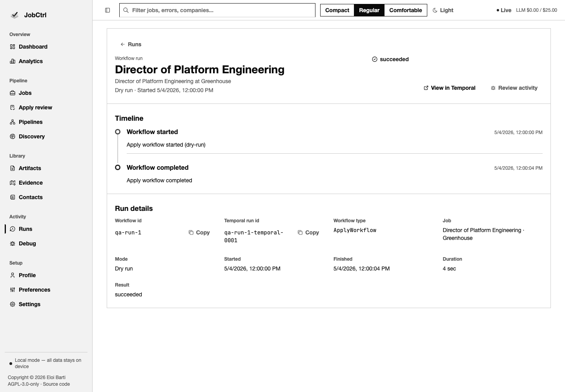Click the succeeded status badge
The image size is (565, 392).
point(390,59)
